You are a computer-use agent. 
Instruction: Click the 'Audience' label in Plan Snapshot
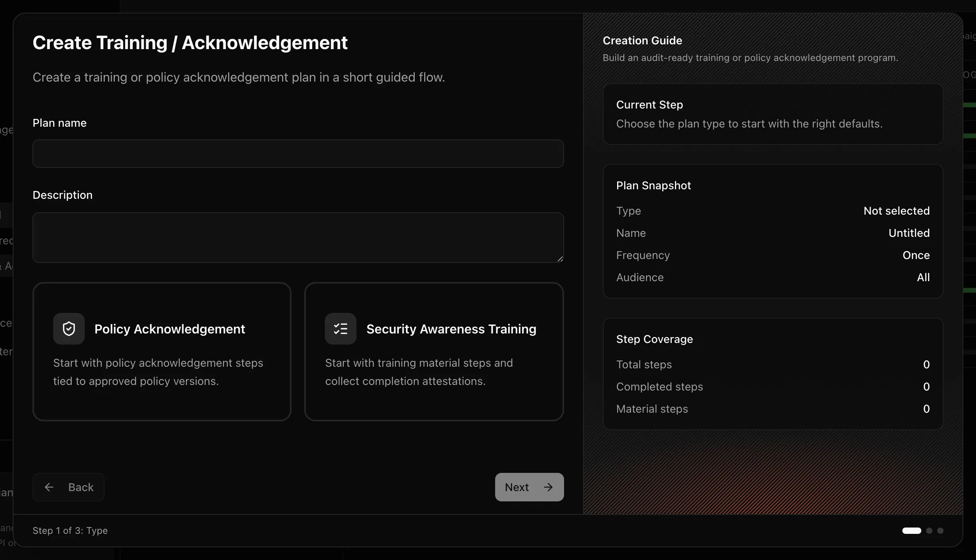tap(640, 277)
